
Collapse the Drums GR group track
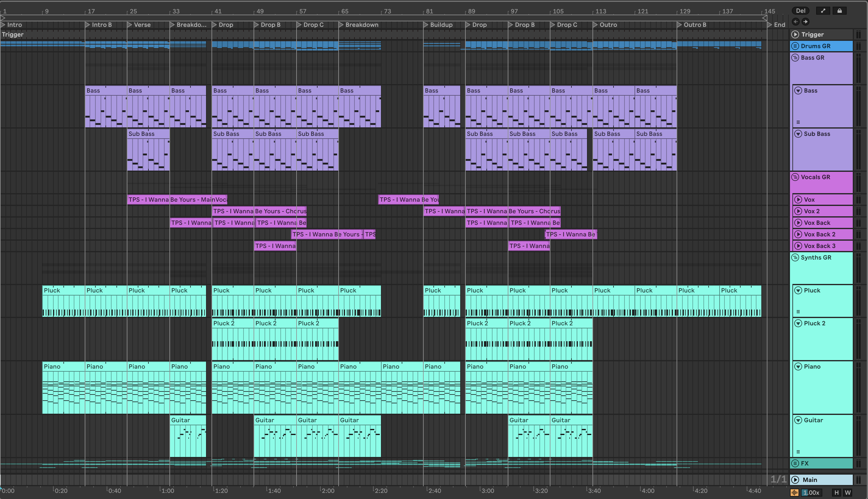pos(795,46)
